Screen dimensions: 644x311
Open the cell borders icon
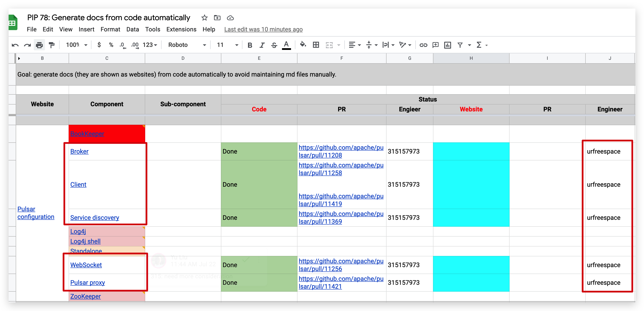coord(316,45)
